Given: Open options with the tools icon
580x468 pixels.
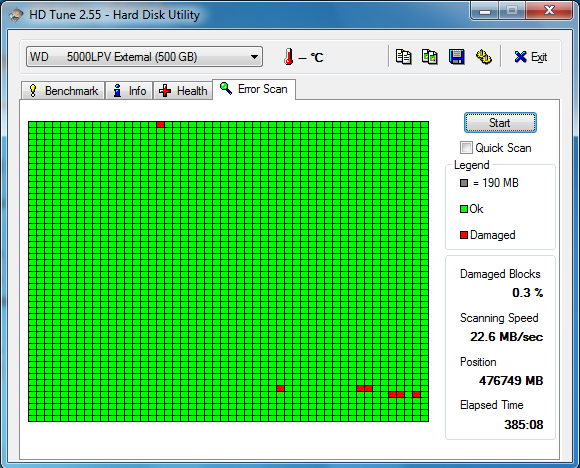Looking at the screenshot, I should 483,57.
